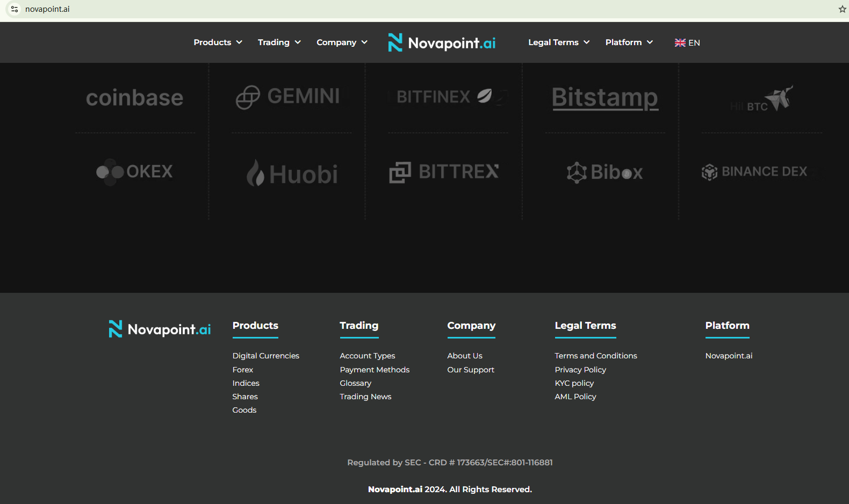Click the Binance DEX exchange logo
The height and width of the screenshot is (504, 849).
point(754,172)
